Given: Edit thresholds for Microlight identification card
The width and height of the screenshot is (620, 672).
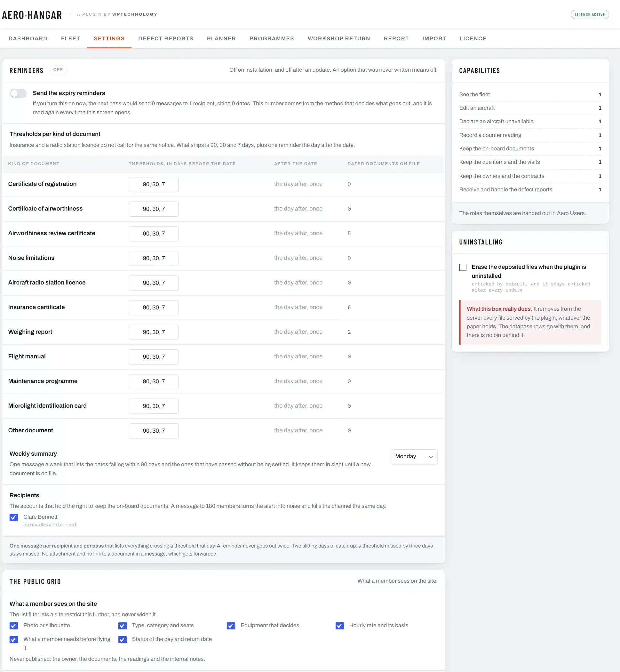Looking at the screenshot, I should pyautogui.click(x=154, y=406).
